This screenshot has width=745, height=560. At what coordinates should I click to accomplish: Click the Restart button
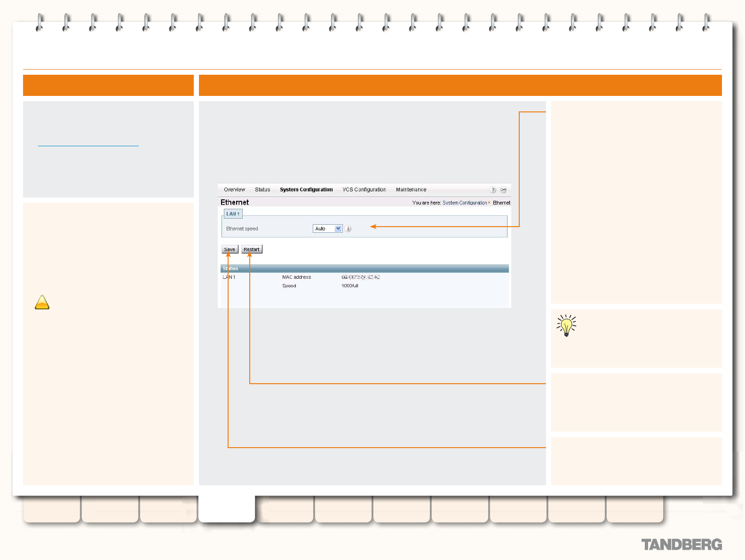(x=252, y=249)
